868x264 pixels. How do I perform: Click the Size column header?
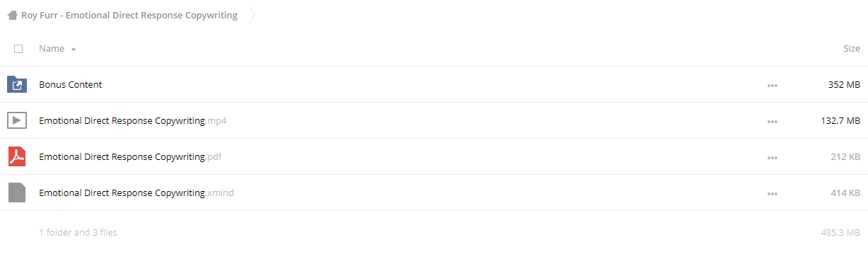click(851, 49)
